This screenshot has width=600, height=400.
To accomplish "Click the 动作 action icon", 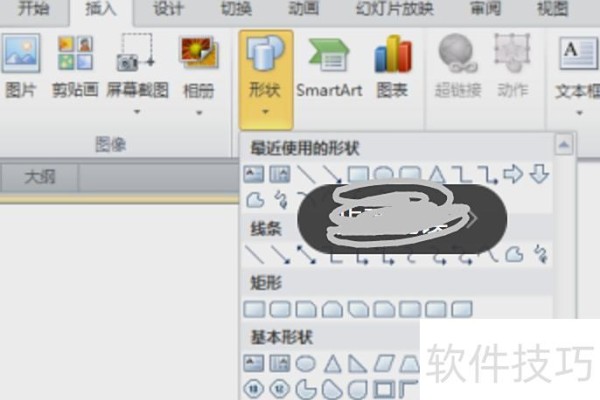I will (513, 53).
